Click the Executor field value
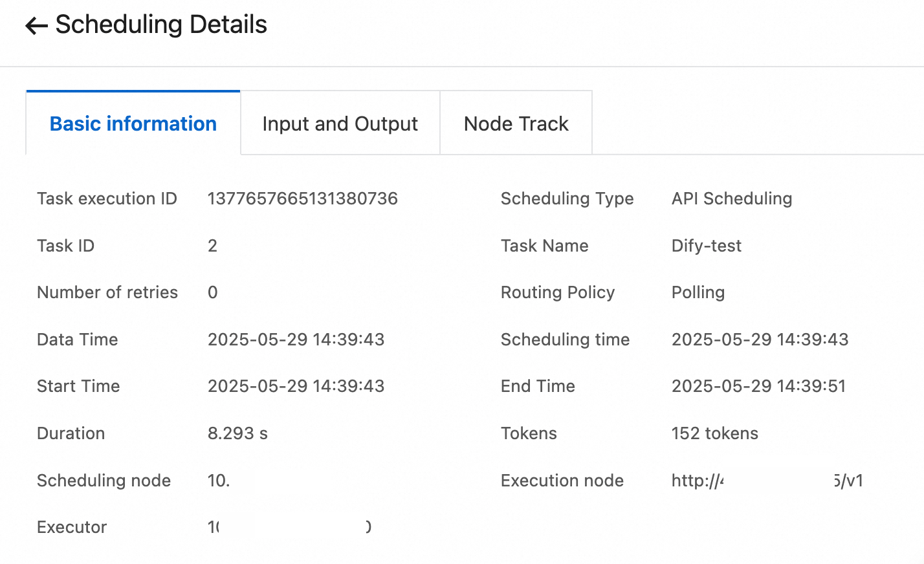 [289, 527]
